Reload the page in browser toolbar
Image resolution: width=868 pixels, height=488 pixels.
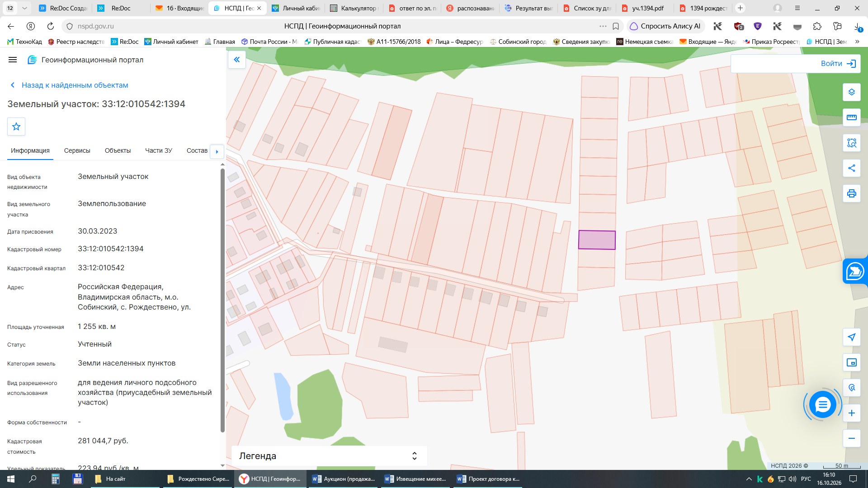[x=51, y=26]
